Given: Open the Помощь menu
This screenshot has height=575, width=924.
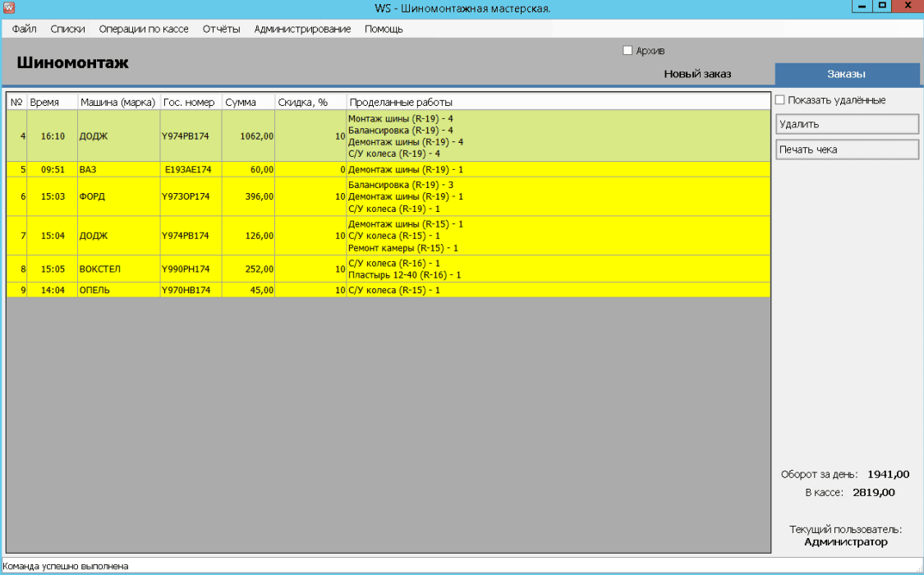Looking at the screenshot, I should point(384,29).
